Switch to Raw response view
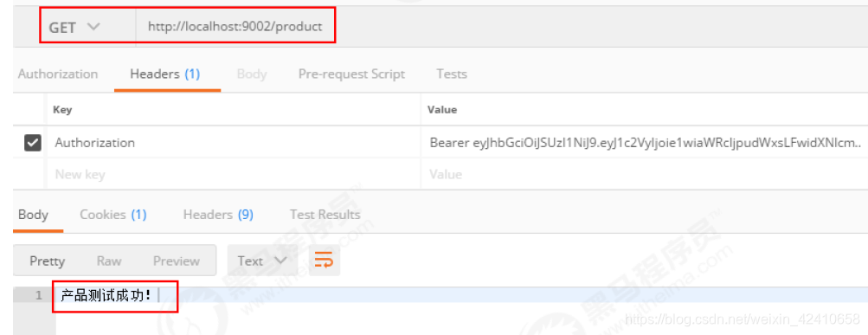This screenshot has width=868, height=335. pos(109,261)
